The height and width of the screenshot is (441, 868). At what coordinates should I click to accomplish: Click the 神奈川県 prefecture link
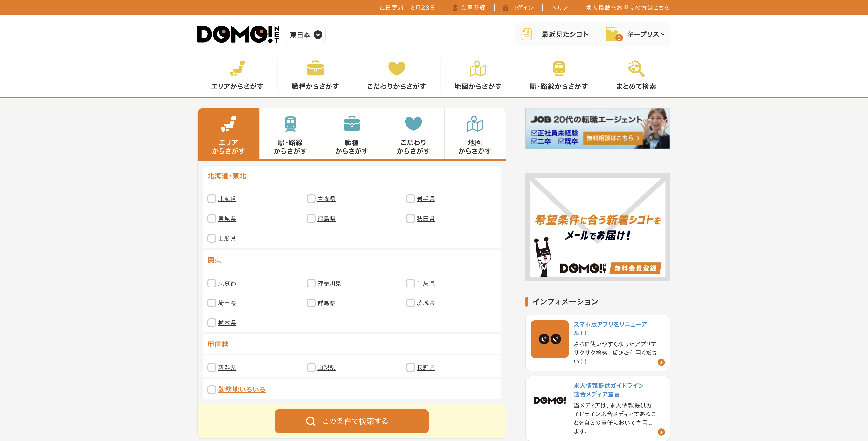point(329,283)
